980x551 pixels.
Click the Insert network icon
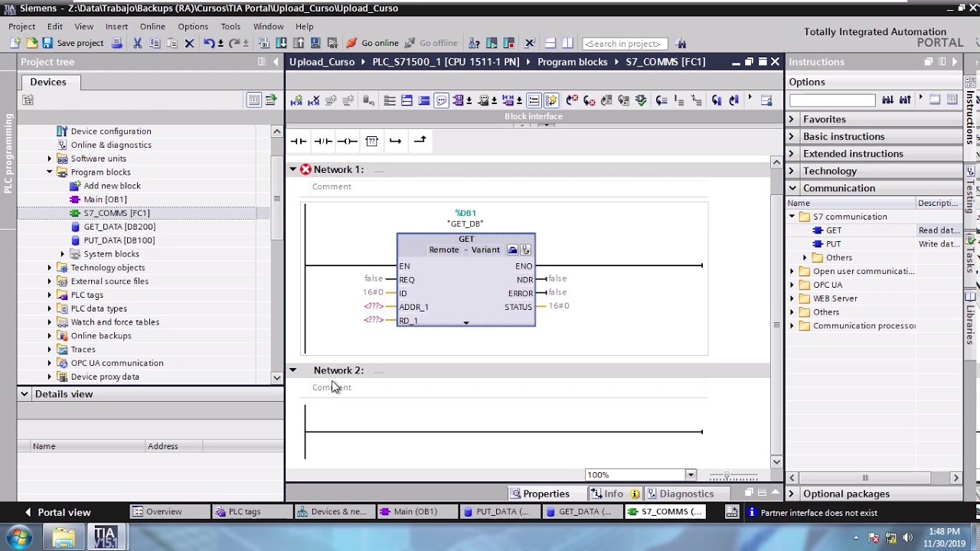click(296, 100)
